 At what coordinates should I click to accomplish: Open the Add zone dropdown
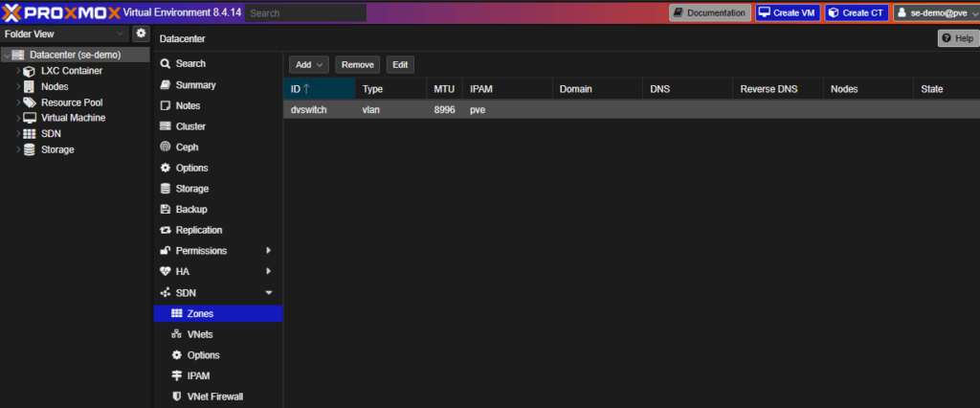(309, 64)
